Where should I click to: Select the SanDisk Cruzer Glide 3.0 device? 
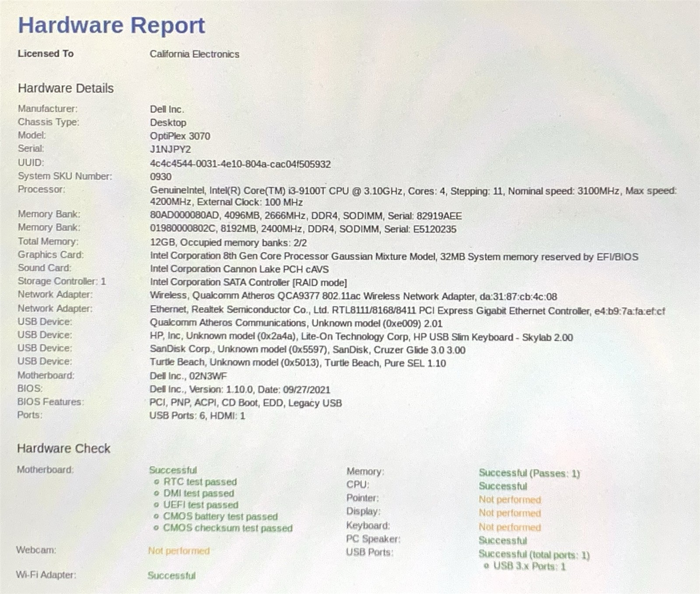click(x=307, y=350)
